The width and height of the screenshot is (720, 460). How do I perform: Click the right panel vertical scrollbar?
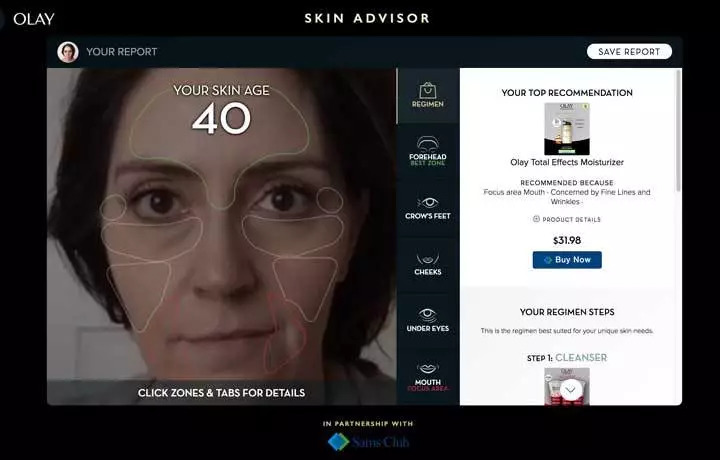pyautogui.click(x=678, y=131)
